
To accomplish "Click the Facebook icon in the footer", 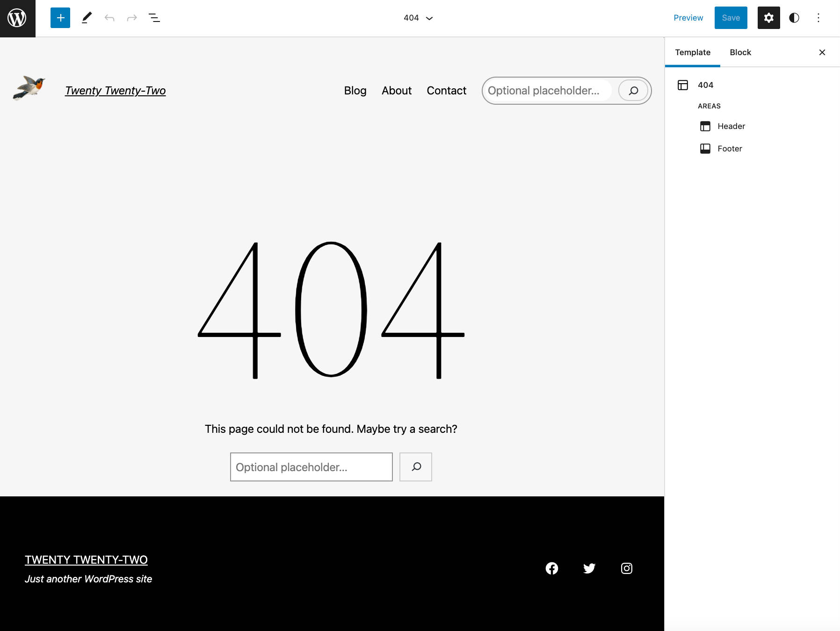I will point(551,568).
